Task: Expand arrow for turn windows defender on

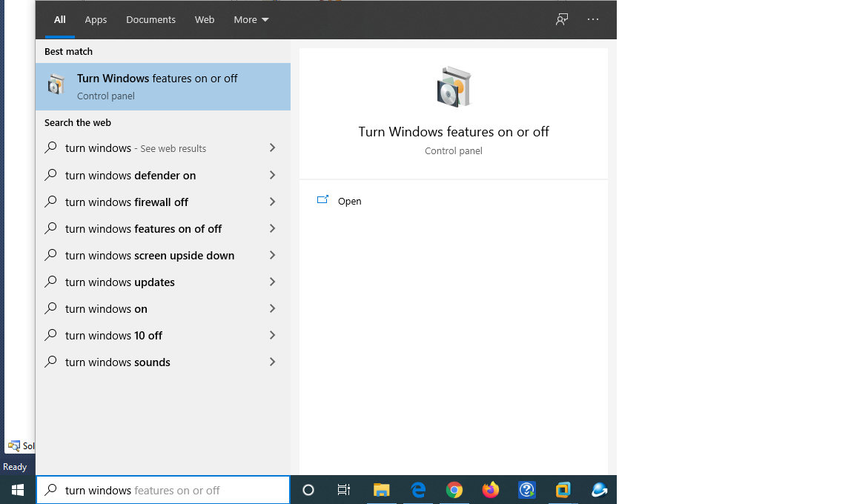Action: tap(272, 175)
